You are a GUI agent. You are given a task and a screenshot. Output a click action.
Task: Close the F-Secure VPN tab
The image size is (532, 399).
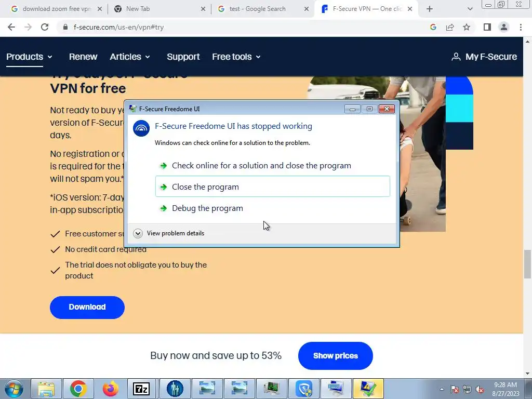pyautogui.click(x=410, y=9)
